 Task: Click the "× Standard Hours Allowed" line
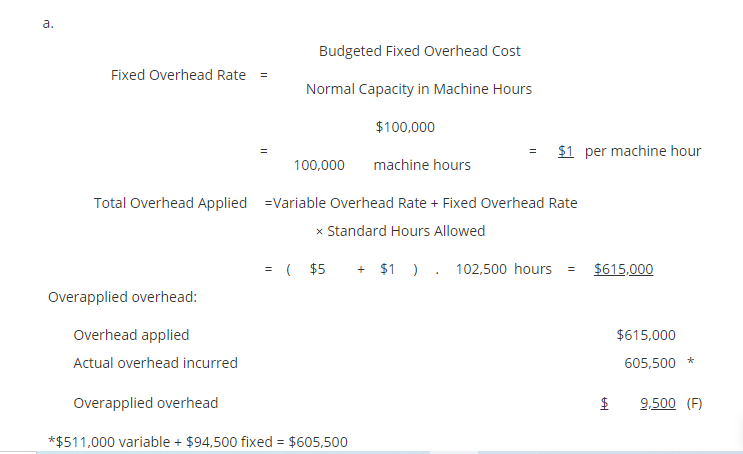[400, 231]
